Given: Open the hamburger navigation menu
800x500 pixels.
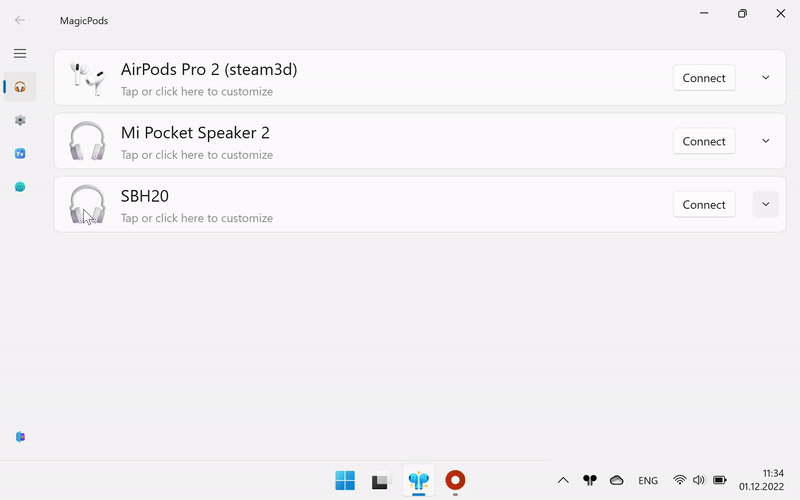Looking at the screenshot, I should (20, 53).
